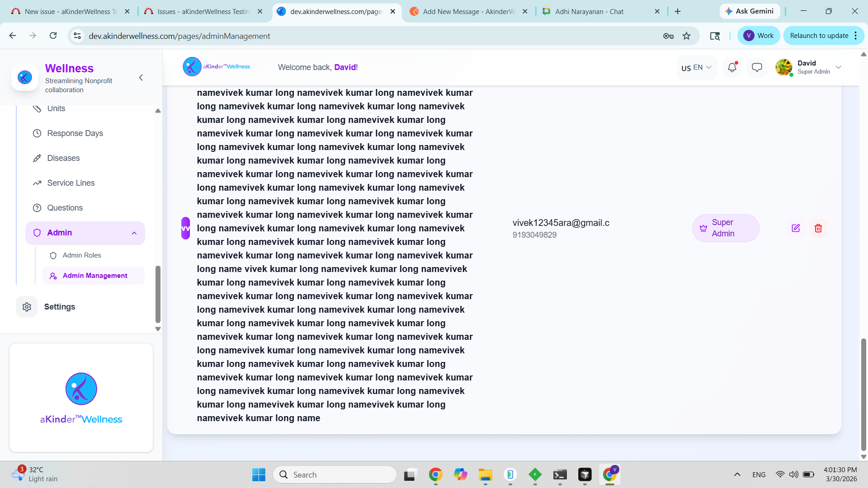The image size is (868, 488).
Task: Click the edit admin pencil icon
Action: [x=796, y=228]
